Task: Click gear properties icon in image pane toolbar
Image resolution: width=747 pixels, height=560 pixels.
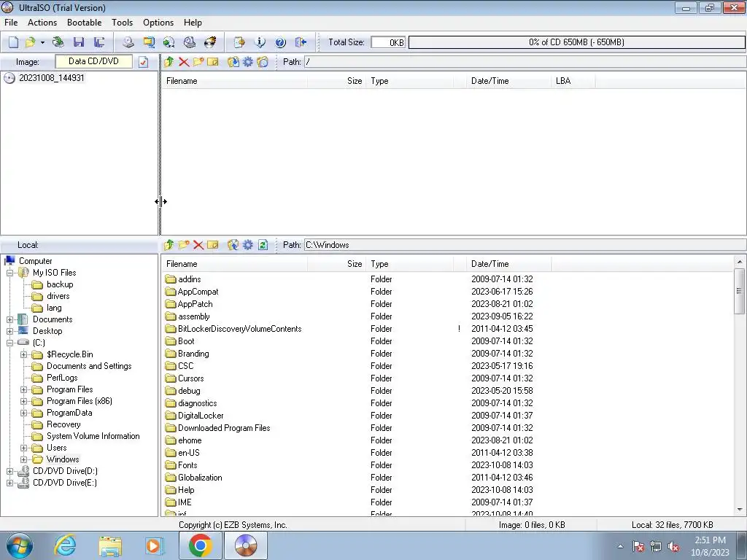Action: pyautogui.click(x=248, y=62)
